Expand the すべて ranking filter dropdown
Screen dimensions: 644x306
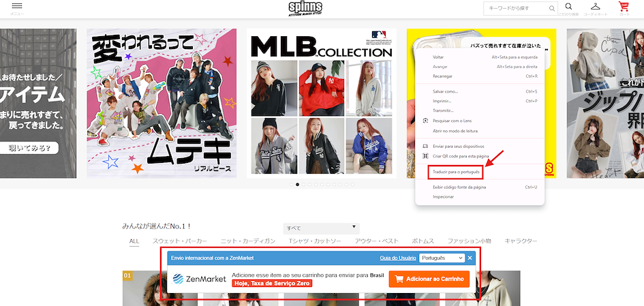[x=321, y=228]
